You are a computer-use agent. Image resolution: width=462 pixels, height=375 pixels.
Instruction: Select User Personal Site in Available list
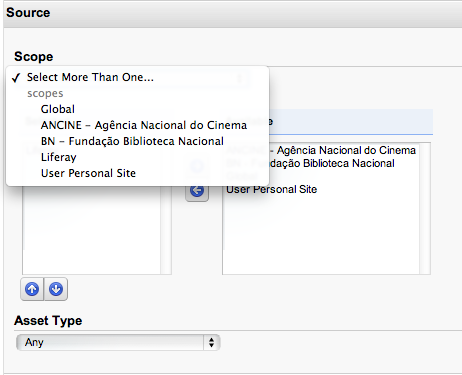click(x=271, y=189)
